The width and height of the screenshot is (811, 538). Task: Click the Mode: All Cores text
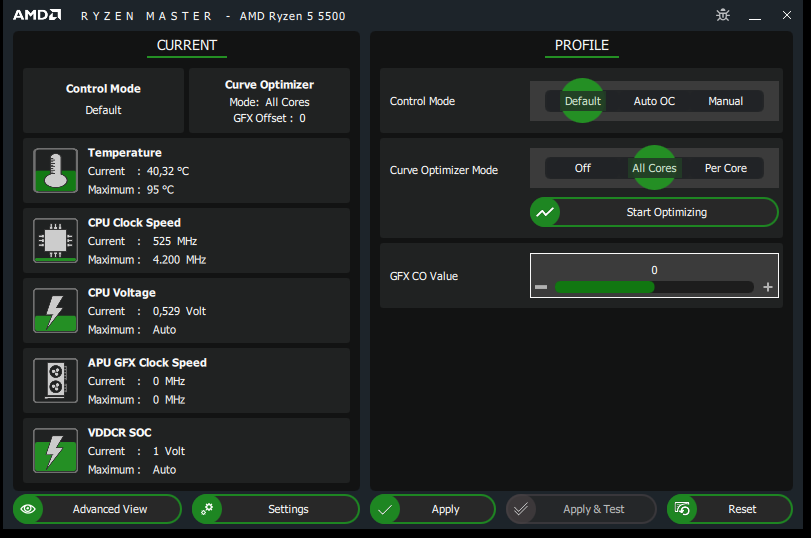pos(269,102)
